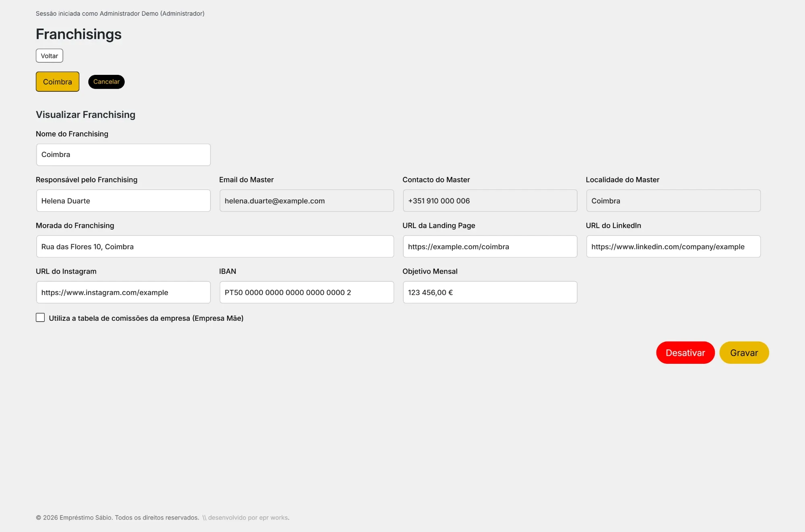Screen dimensions: 805x532
Task: Toggle the Empresa Mãe commissions checkbox
Action: coord(40,318)
